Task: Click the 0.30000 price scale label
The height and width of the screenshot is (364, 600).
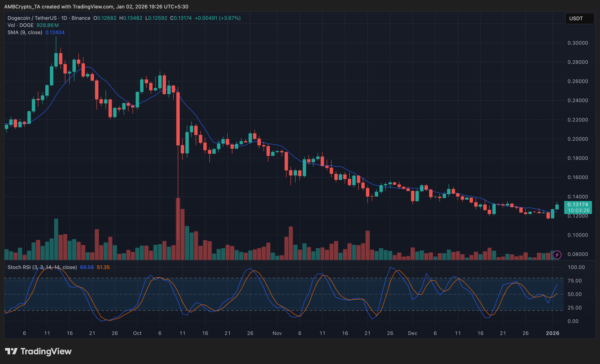Action: coord(577,43)
